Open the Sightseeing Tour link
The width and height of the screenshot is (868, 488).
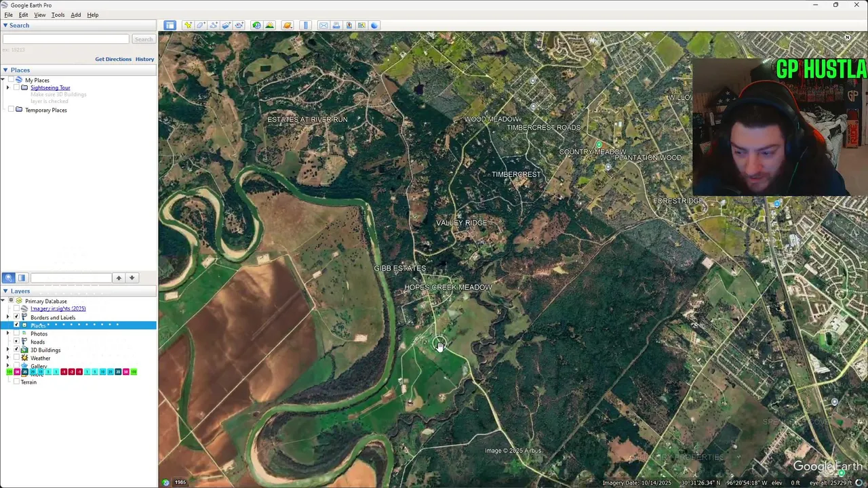(50, 87)
